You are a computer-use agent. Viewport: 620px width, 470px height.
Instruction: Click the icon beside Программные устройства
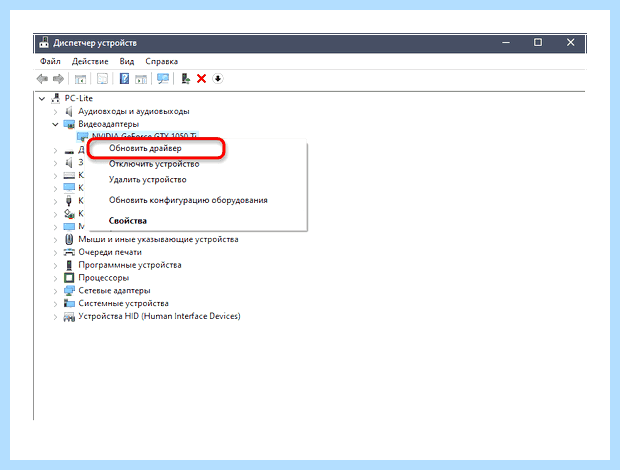[x=69, y=265]
